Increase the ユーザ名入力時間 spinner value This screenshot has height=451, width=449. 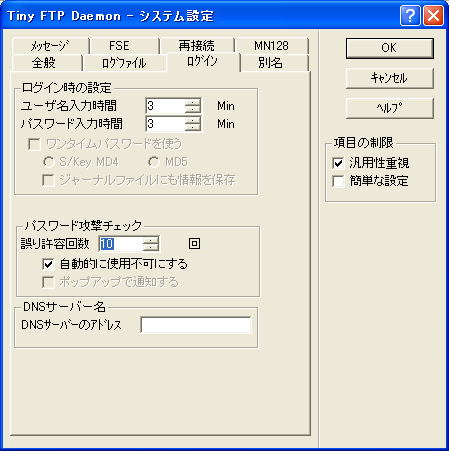(x=193, y=102)
